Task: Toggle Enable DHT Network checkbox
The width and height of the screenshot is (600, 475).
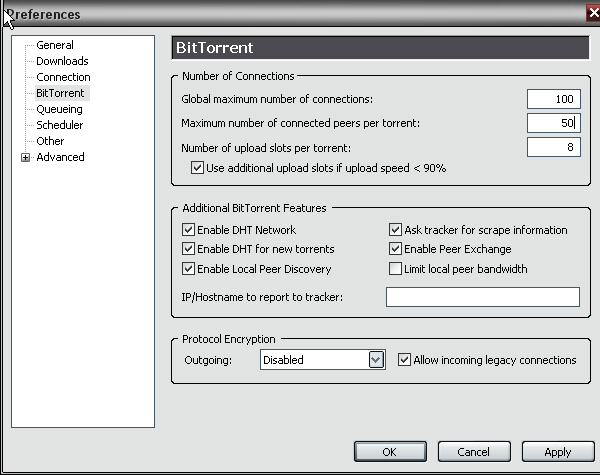Action: point(188,230)
